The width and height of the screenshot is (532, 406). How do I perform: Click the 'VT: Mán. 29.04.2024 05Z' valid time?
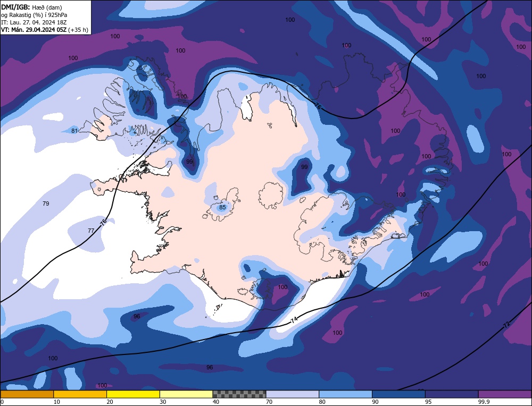[x=34, y=30]
